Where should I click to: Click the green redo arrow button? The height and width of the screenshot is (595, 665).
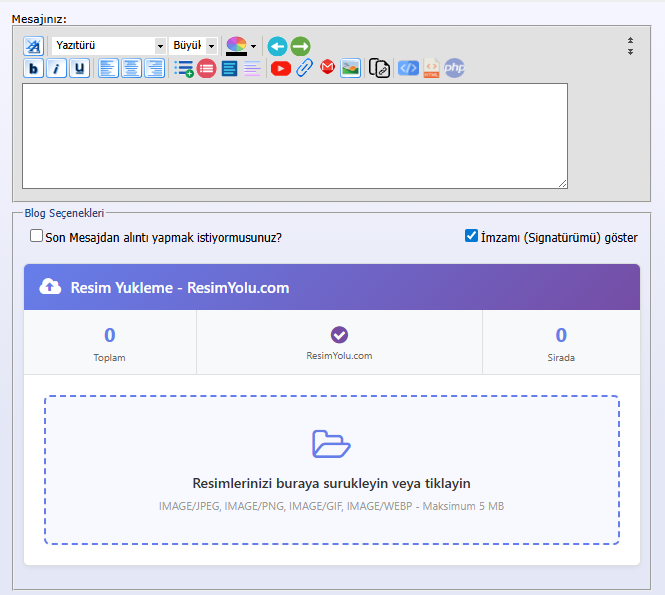tap(300, 46)
